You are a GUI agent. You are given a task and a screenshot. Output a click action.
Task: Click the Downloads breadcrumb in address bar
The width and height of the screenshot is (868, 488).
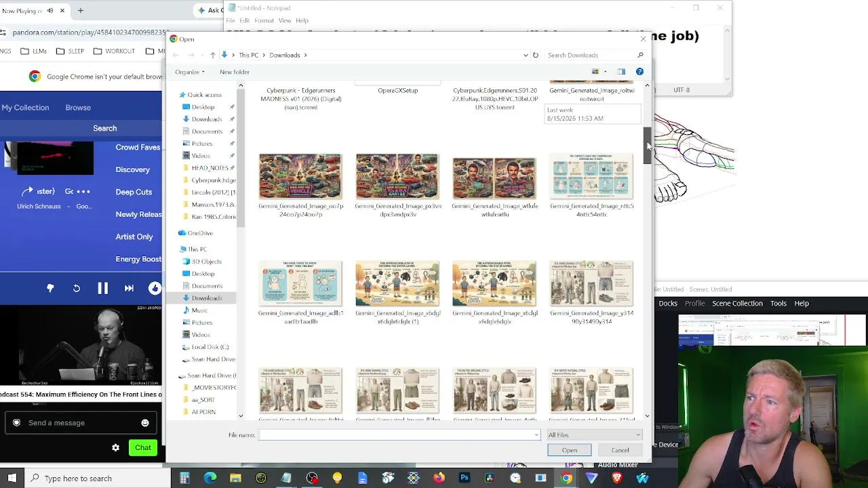(284, 55)
